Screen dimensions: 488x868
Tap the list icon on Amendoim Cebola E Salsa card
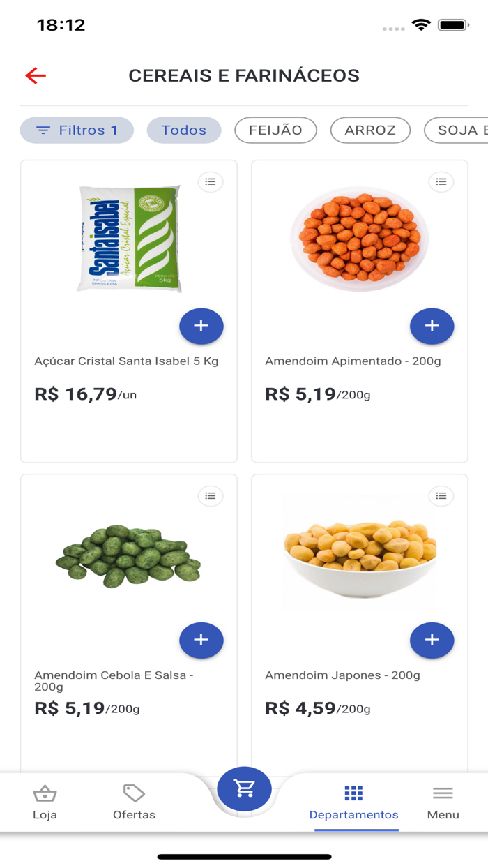211,496
